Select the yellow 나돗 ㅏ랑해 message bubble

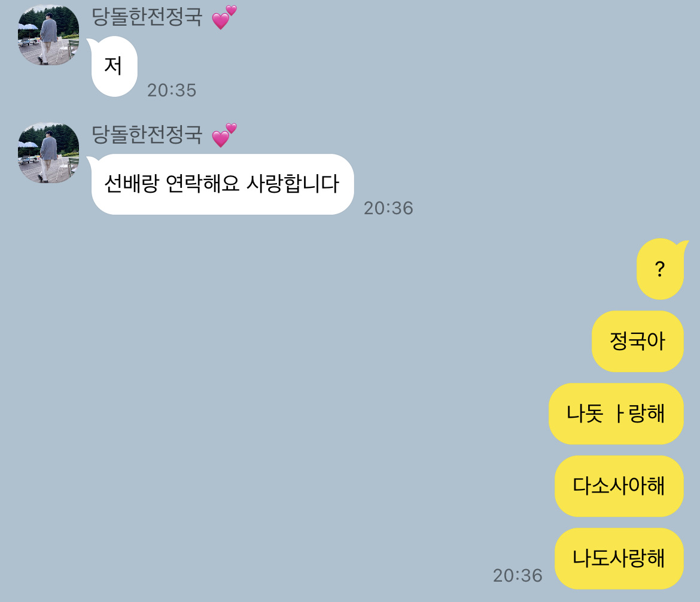pos(616,414)
